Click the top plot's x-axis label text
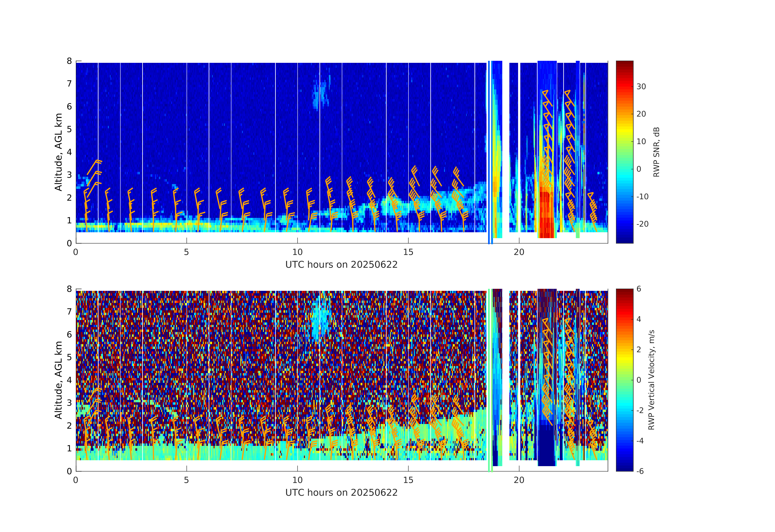Viewport: 775px width, 532px height. [x=341, y=264]
